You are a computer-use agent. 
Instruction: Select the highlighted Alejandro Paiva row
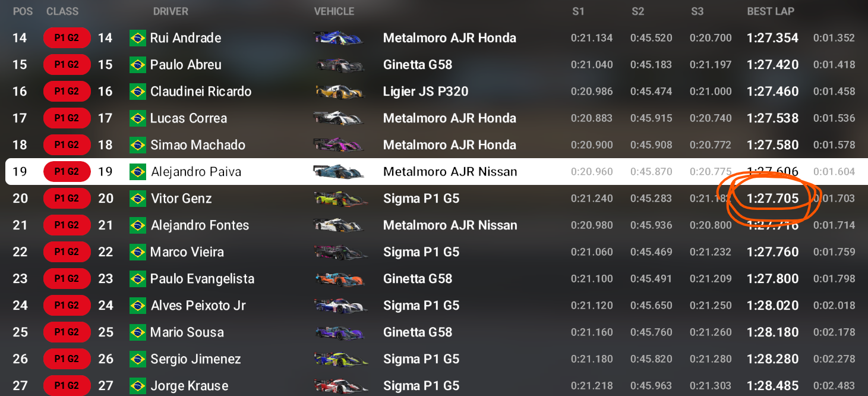434,172
